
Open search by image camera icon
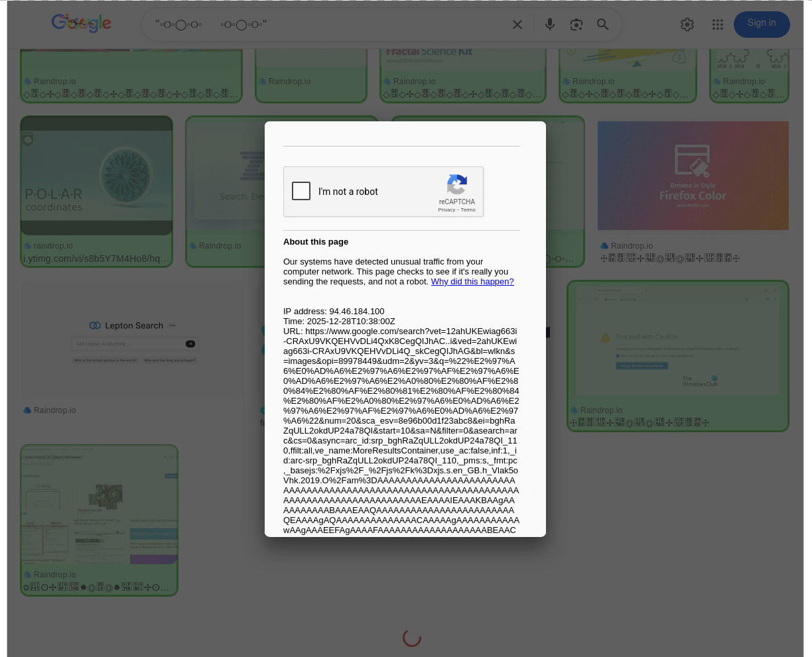click(576, 25)
